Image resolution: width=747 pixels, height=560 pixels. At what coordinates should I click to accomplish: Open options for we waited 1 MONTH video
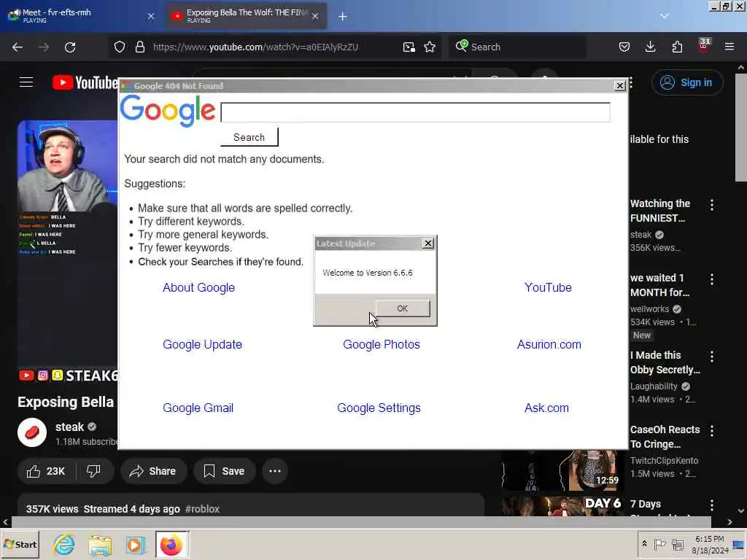coord(712,279)
